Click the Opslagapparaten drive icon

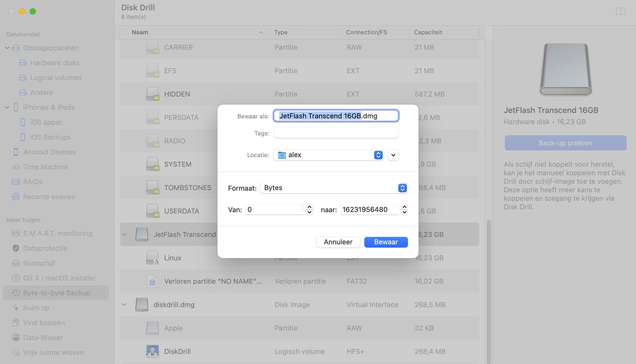tap(16, 48)
